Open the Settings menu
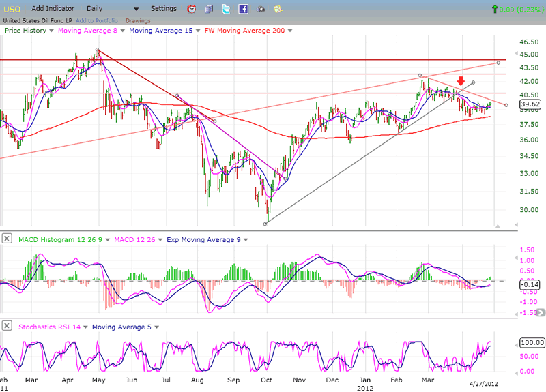This screenshot has height=392, width=546. [x=163, y=9]
